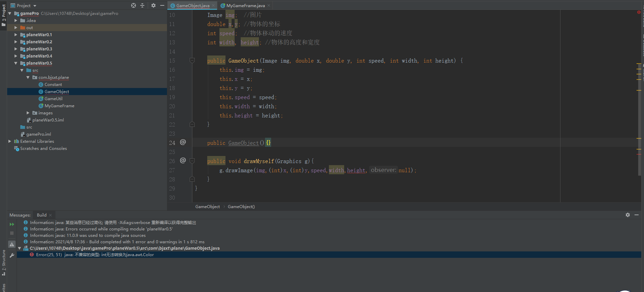
Task: Close the Build messages tab
Action: click(x=50, y=215)
